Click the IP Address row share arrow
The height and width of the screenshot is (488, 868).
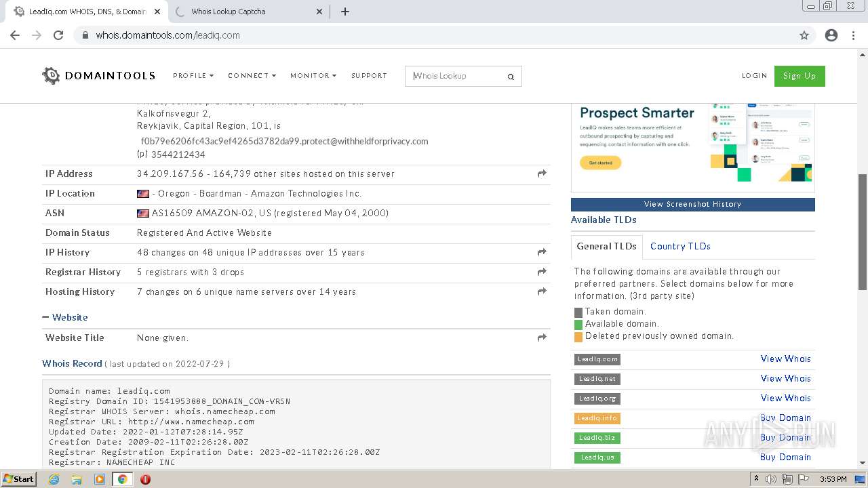coord(542,174)
